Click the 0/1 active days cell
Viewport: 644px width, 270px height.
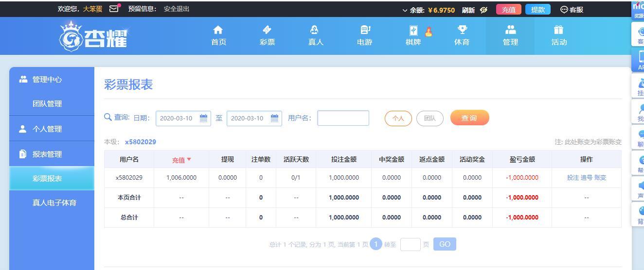coord(296,178)
